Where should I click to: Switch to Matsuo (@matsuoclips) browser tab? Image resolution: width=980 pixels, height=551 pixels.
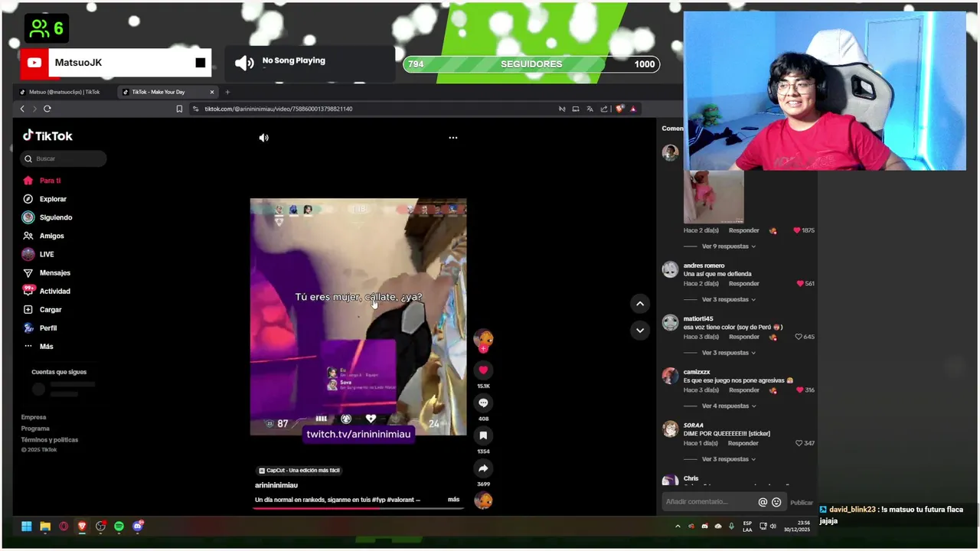(64, 92)
